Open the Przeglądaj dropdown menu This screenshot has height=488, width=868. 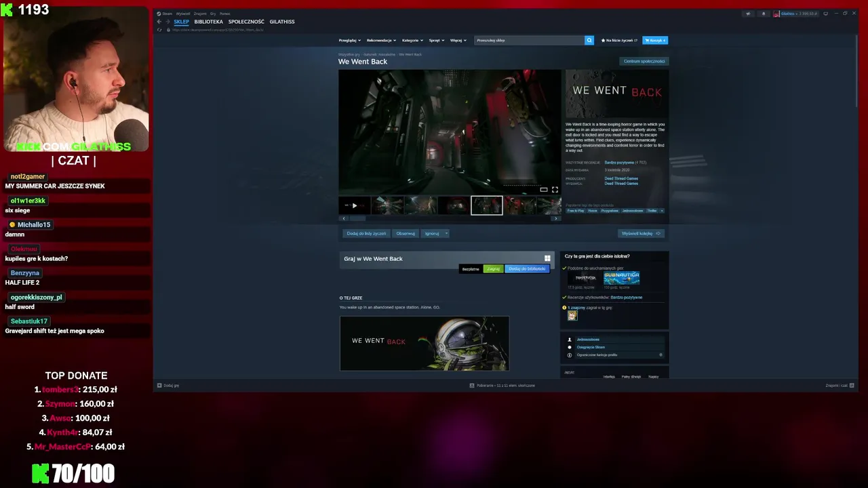pos(349,40)
